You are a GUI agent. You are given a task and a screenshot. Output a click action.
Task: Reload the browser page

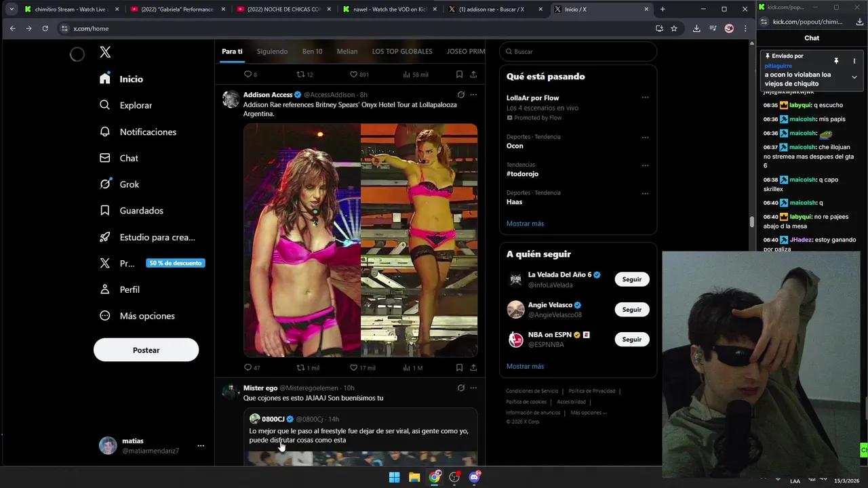[x=45, y=28]
